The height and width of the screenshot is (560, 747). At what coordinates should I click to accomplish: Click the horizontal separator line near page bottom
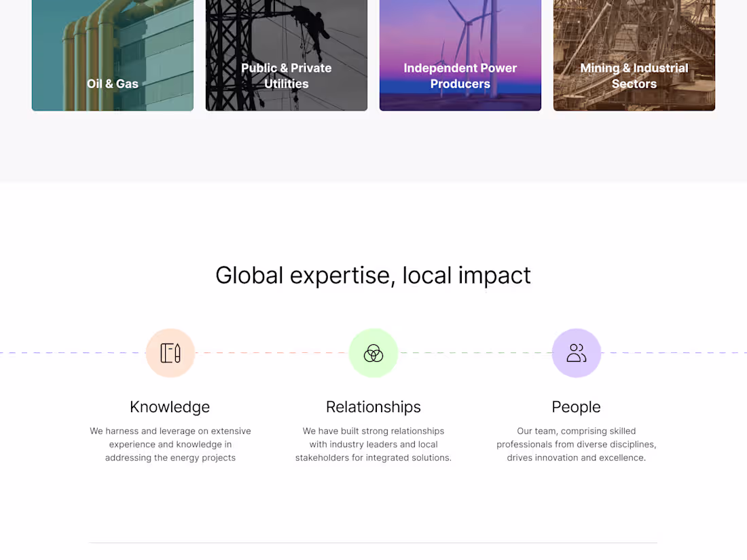pyautogui.click(x=373, y=542)
